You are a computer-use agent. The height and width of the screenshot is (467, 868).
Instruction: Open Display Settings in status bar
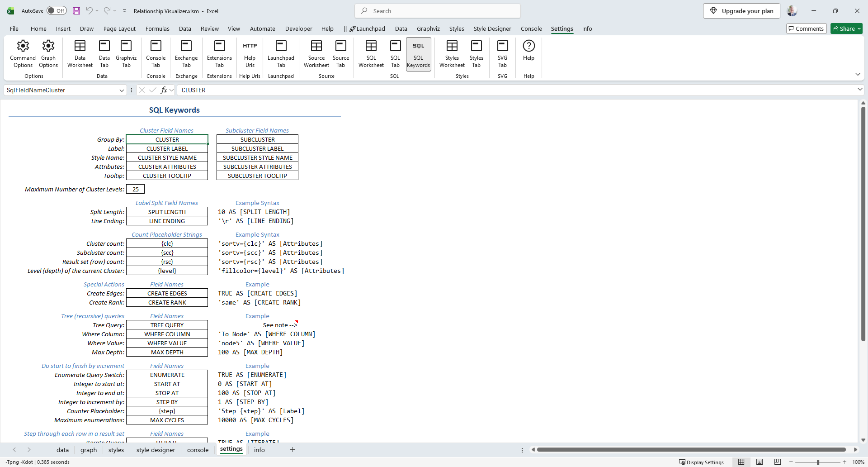701,462
